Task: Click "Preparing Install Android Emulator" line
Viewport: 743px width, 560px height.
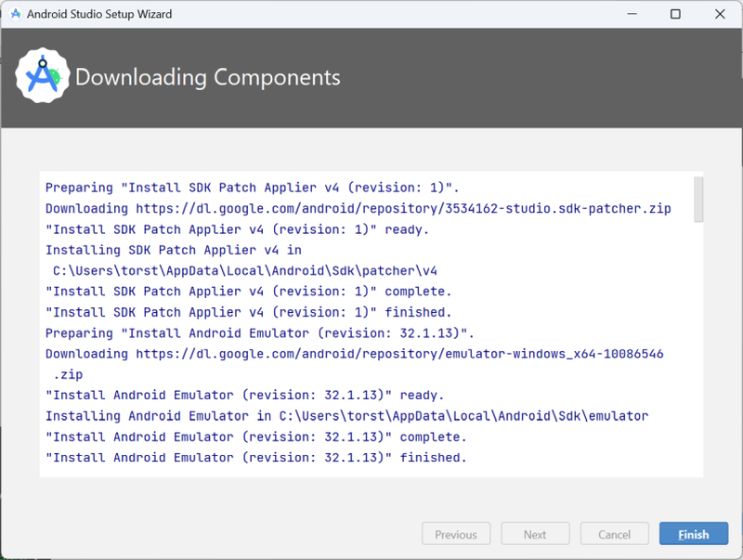Action: tap(260, 333)
